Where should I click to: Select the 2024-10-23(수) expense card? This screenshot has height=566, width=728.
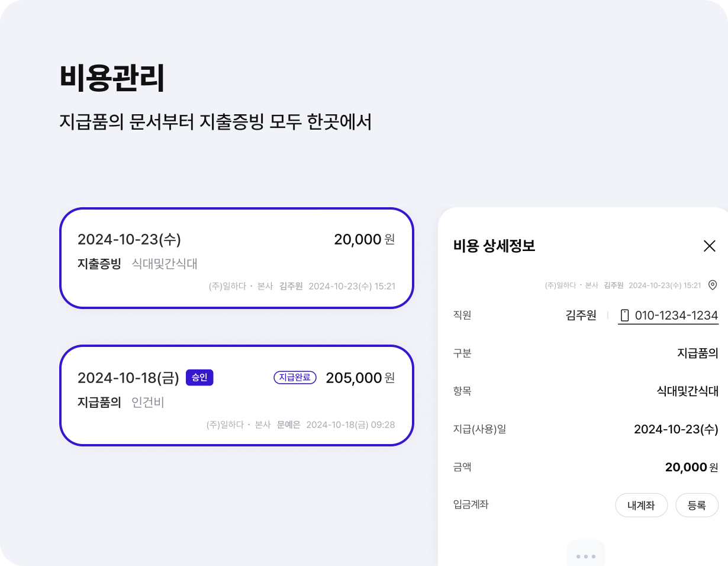click(237, 258)
